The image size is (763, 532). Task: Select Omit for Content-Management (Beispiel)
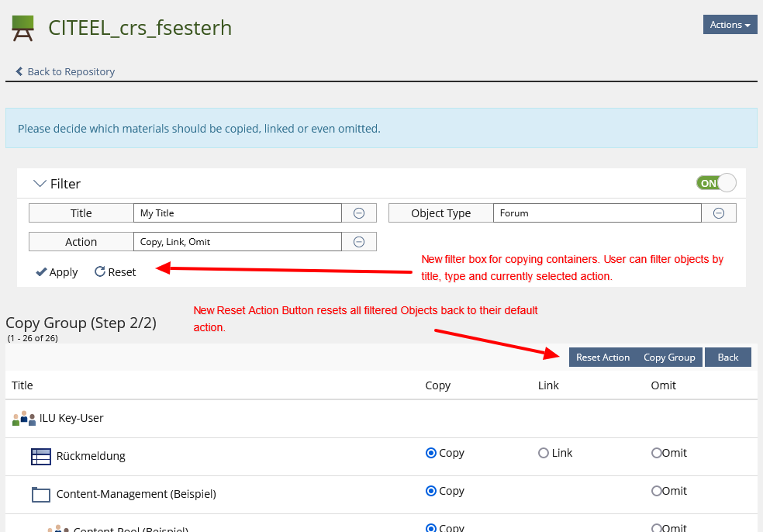tap(657, 491)
